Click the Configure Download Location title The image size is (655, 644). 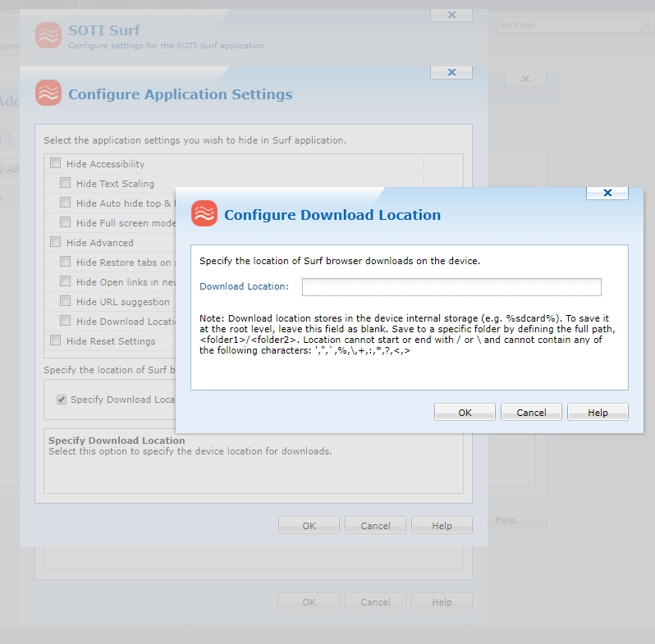point(332,215)
